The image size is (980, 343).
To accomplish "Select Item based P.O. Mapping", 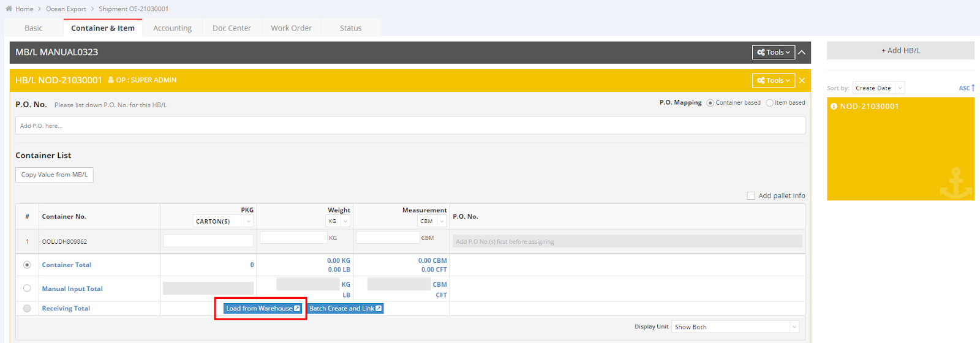I will point(770,103).
